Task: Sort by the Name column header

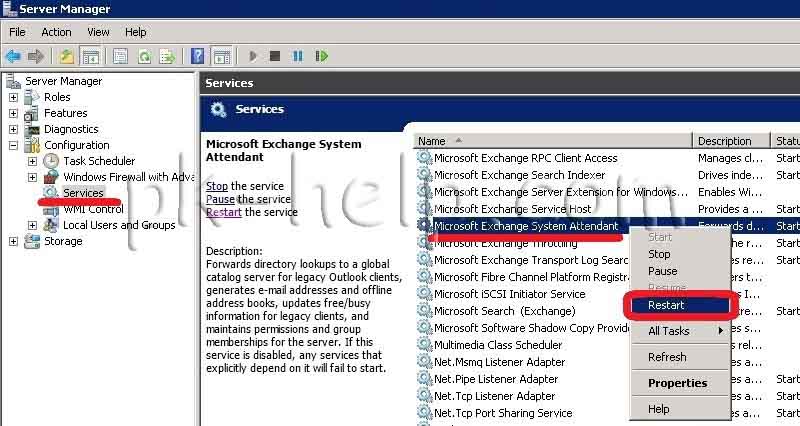Action: point(553,141)
